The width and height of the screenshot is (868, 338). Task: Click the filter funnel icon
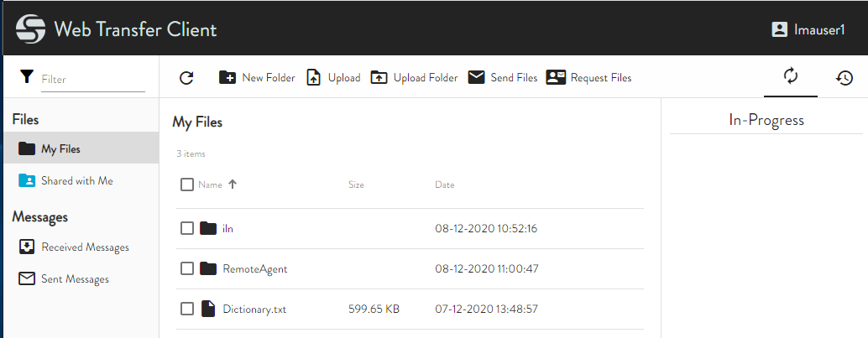coord(26,78)
